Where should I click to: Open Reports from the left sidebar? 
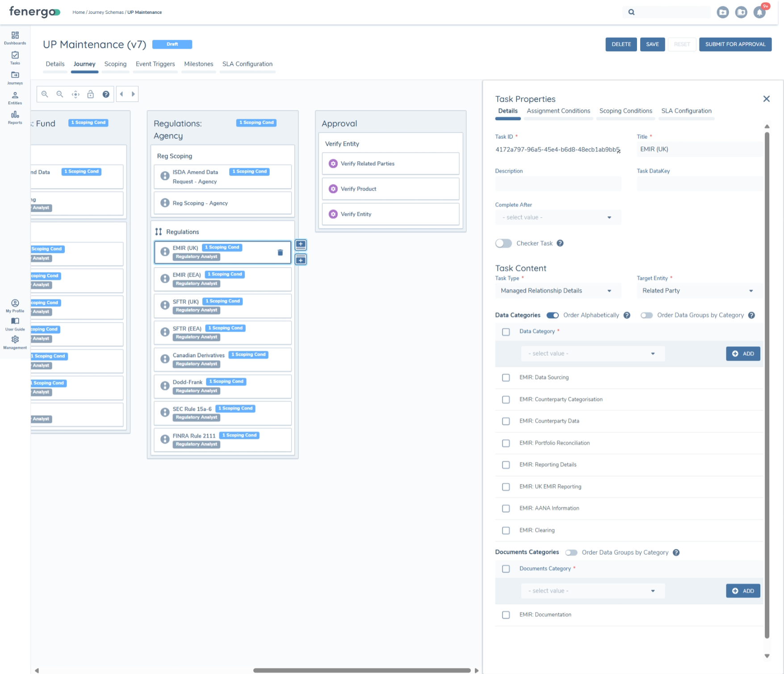tap(15, 117)
